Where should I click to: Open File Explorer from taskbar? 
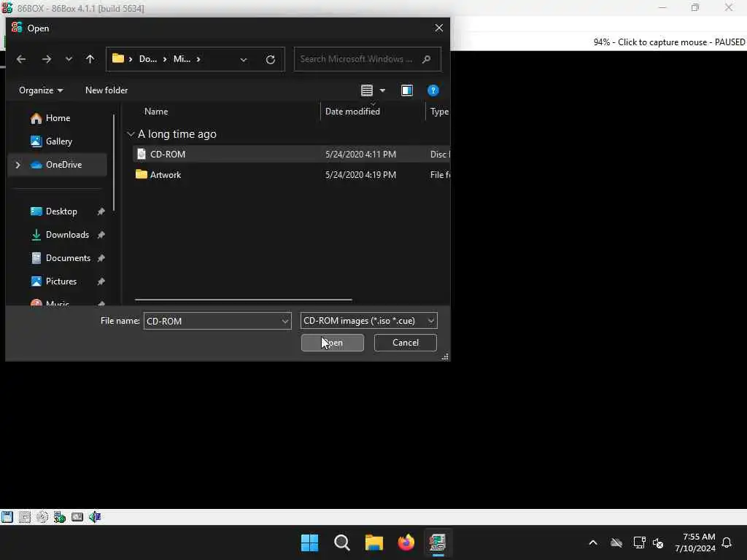tap(374, 542)
